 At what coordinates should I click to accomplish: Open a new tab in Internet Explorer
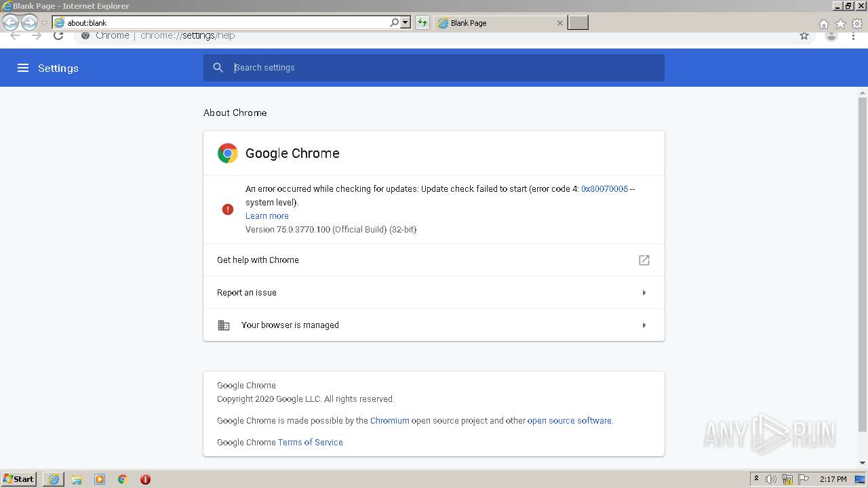click(x=578, y=23)
